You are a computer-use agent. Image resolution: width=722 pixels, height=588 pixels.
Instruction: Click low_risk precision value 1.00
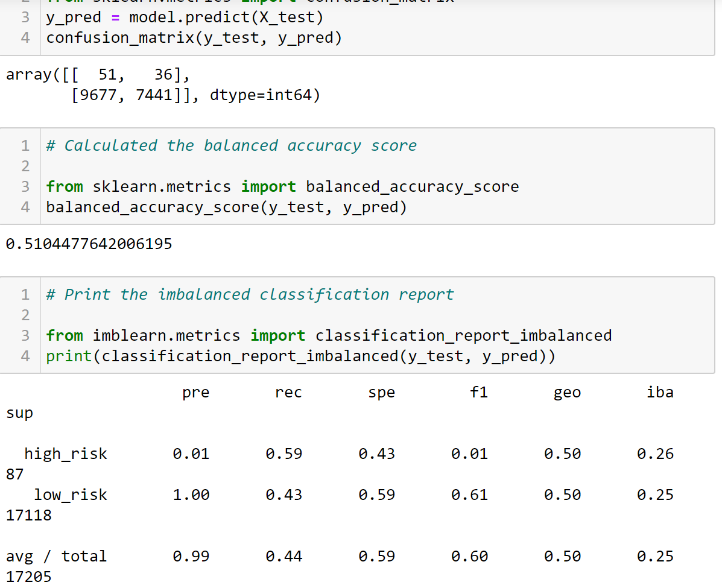point(191,495)
